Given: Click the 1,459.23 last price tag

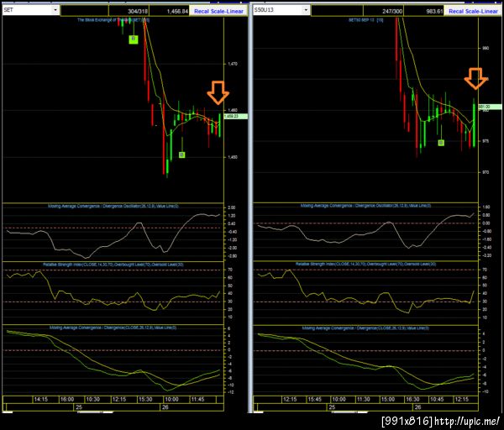Looking at the screenshot, I should [x=235, y=116].
